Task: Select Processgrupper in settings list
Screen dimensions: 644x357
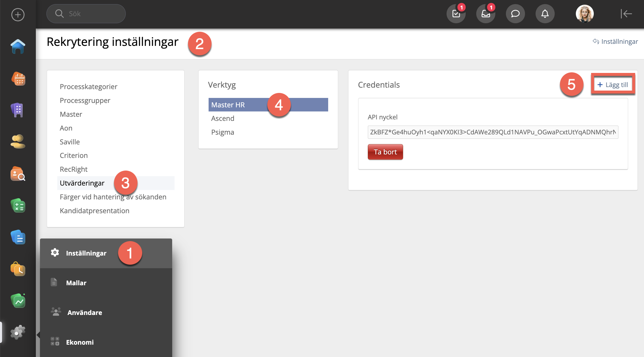Action: [85, 100]
